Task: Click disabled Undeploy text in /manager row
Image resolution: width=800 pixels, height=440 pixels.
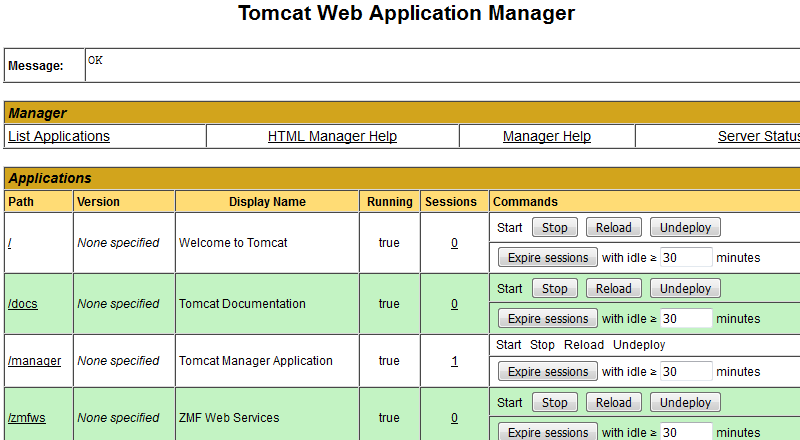Action: point(639,345)
